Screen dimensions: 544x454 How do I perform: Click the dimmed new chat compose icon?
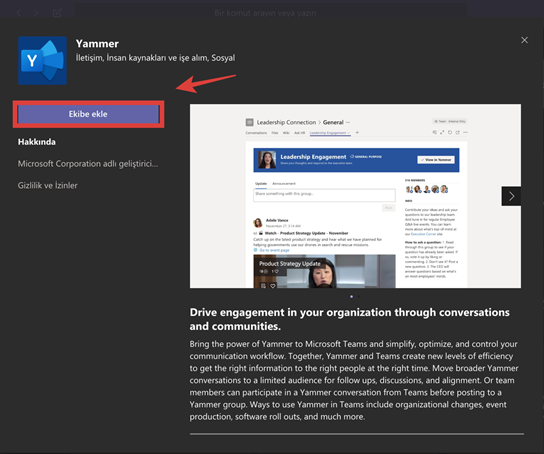(57, 13)
